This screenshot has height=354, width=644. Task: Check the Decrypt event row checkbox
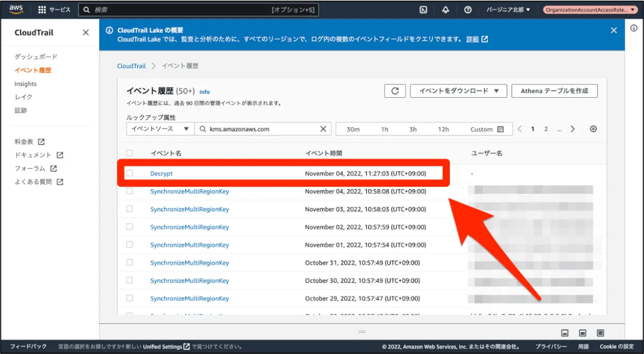point(129,174)
